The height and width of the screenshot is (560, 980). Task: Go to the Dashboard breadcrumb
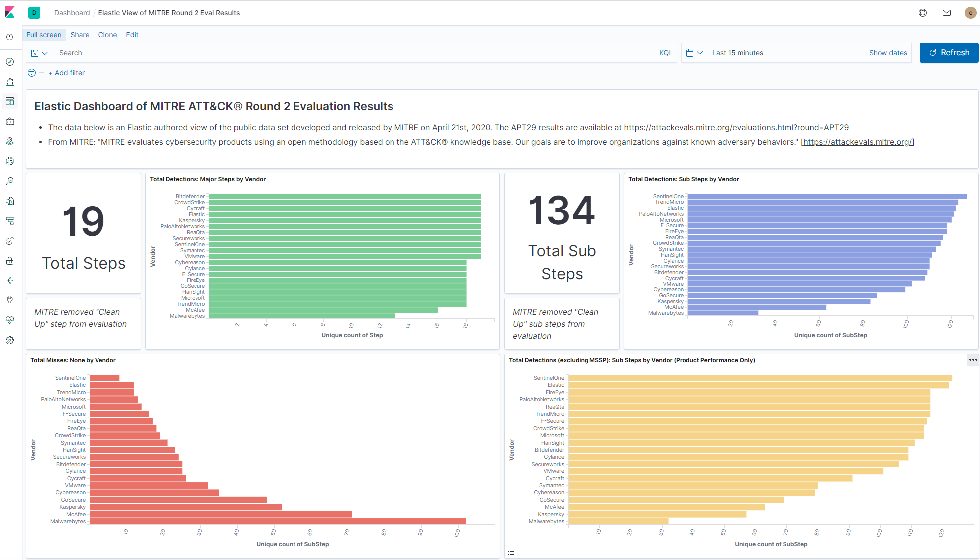tap(72, 13)
